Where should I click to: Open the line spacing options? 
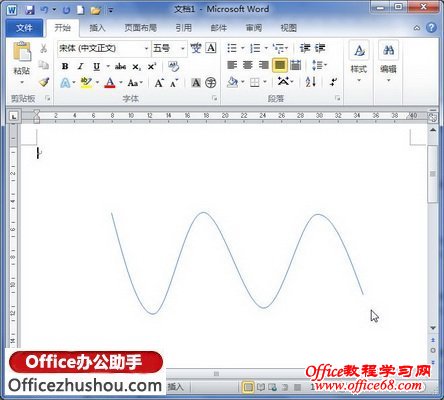coord(319,65)
